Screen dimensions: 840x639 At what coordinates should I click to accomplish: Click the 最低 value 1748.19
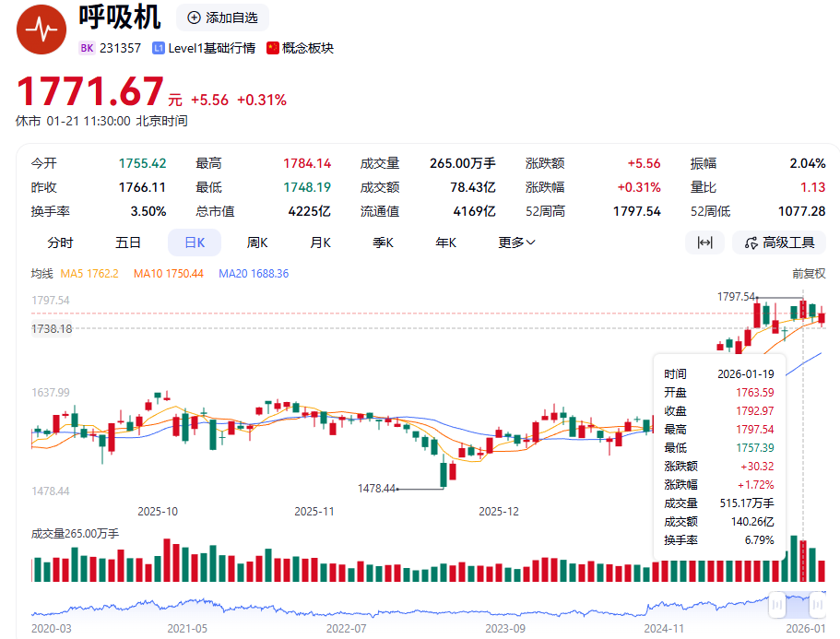click(307, 187)
